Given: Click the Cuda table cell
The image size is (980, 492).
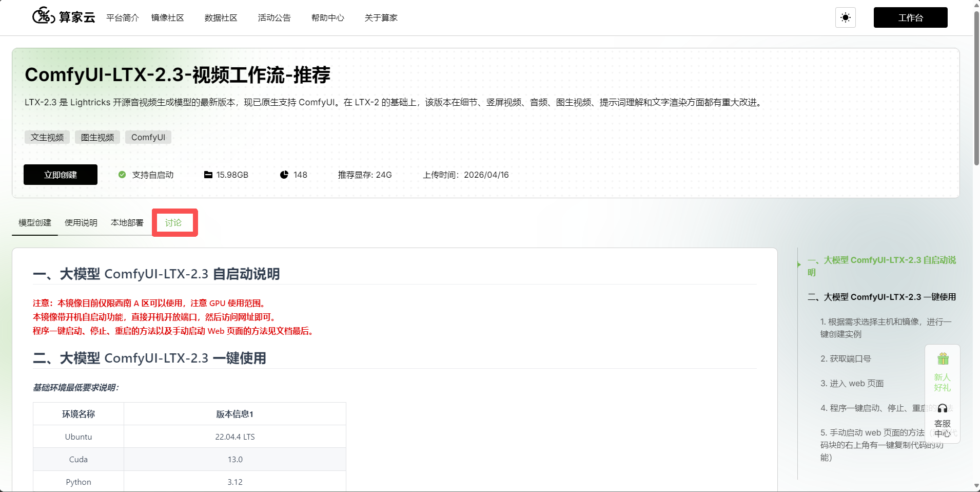Looking at the screenshot, I should [79, 459].
